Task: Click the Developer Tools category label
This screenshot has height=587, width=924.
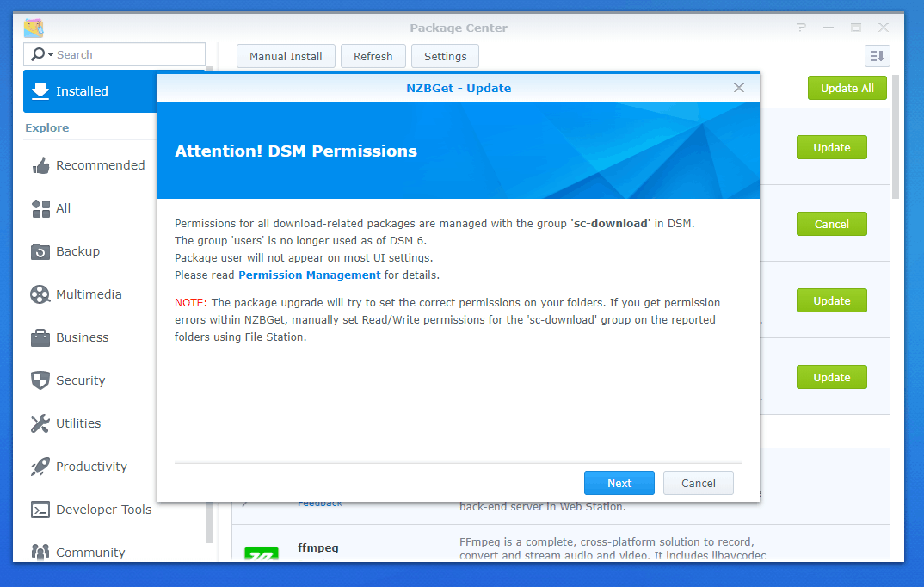Action: pos(104,510)
